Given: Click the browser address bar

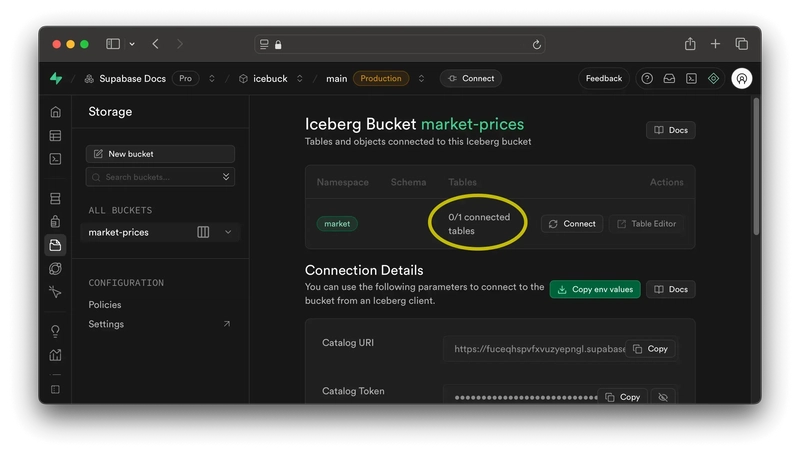Looking at the screenshot, I should coord(399,44).
